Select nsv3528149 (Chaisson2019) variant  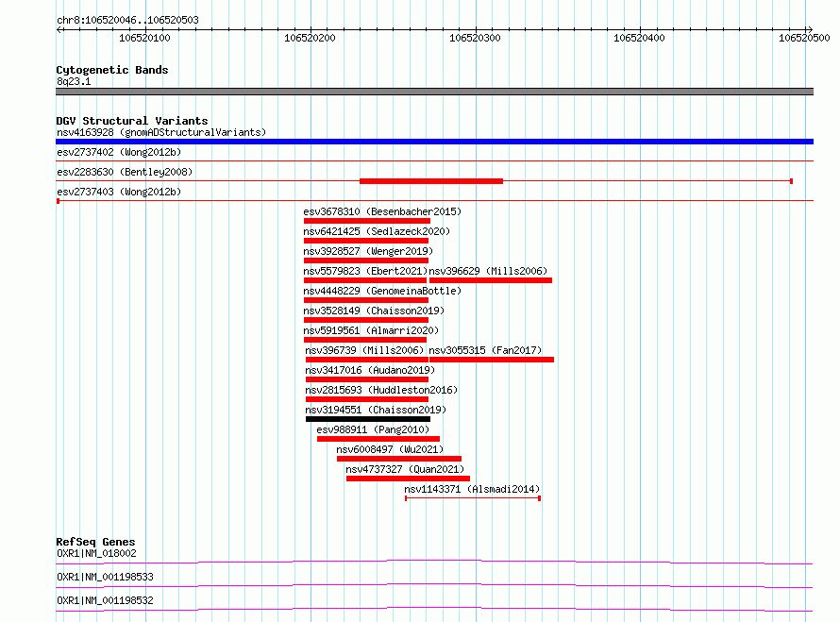pyautogui.click(x=374, y=311)
